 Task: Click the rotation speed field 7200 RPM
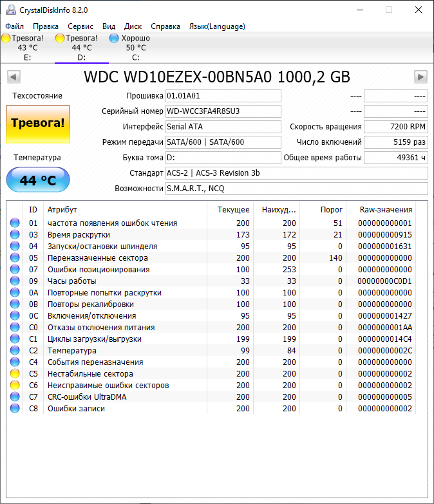point(396,127)
